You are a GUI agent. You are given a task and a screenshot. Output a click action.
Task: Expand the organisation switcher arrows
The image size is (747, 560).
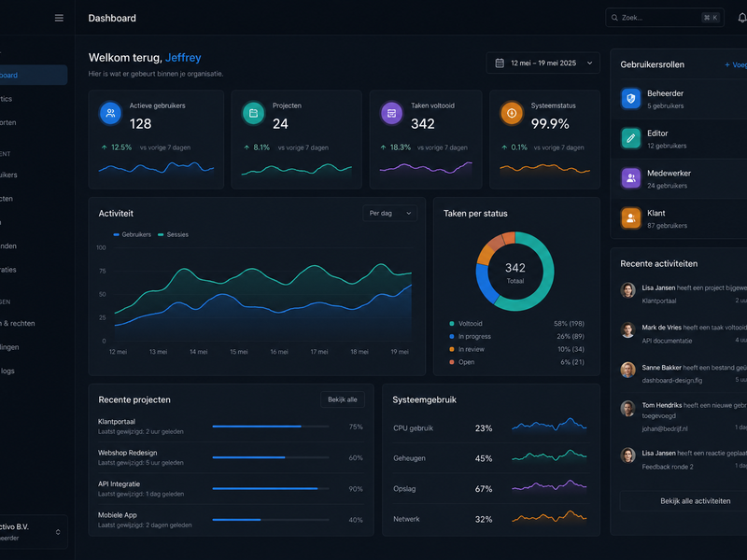pos(58,532)
